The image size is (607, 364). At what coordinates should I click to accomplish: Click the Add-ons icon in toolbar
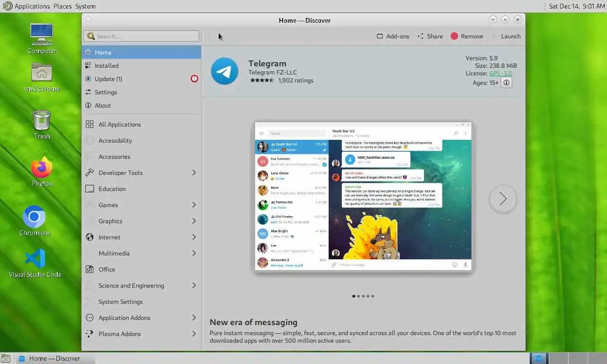coord(380,36)
